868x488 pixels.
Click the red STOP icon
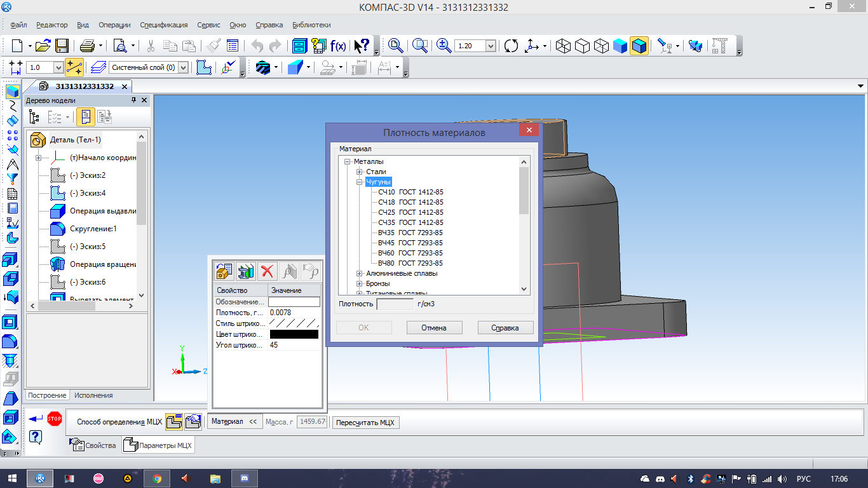(55, 418)
